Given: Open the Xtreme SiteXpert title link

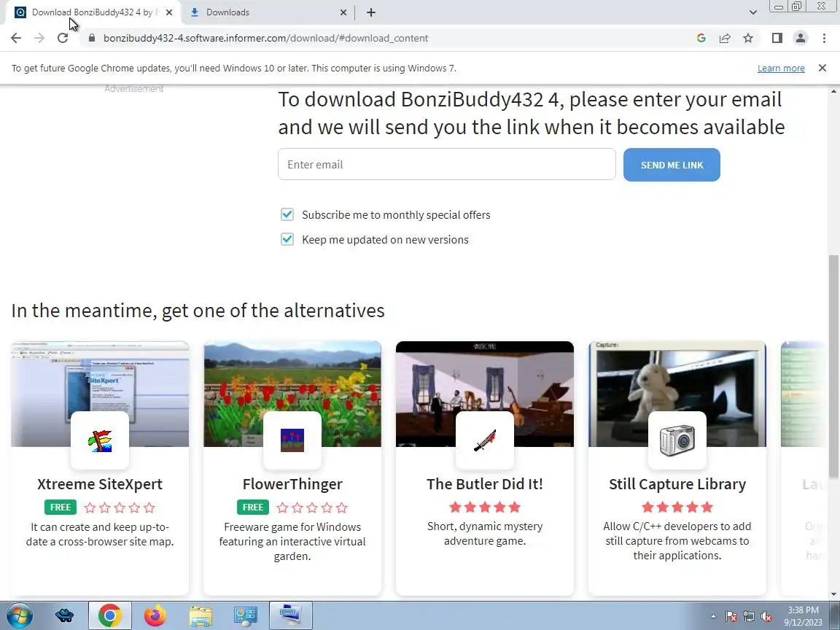Looking at the screenshot, I should [100, 483].
